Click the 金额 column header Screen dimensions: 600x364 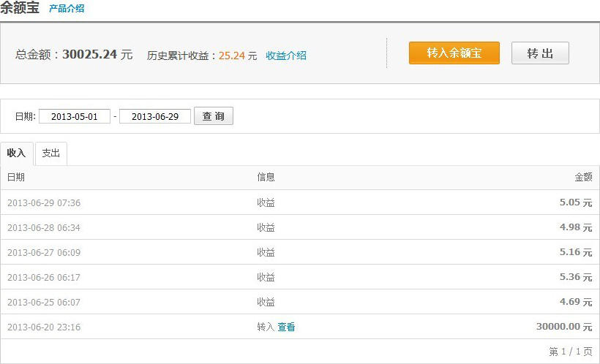[584, 177]
